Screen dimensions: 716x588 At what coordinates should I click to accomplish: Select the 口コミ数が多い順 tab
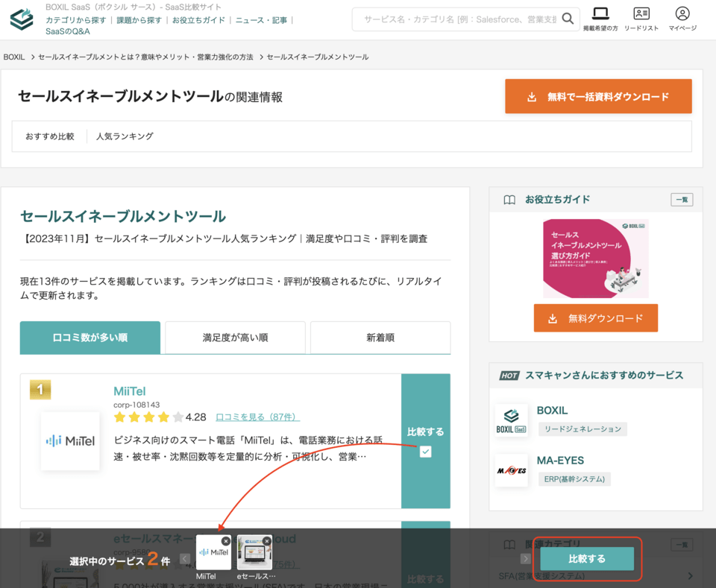90,338
